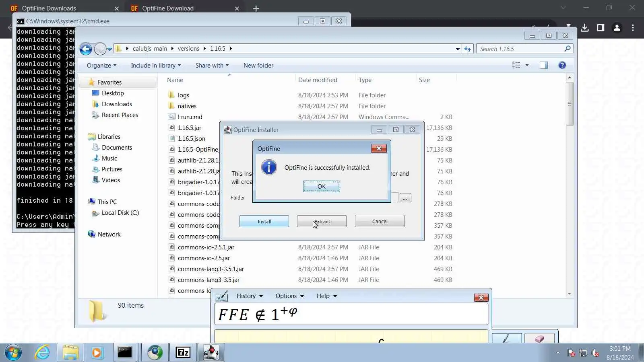Select Recent Places in the navigation pane
The image size is (644, 362).
coord(120,115)
